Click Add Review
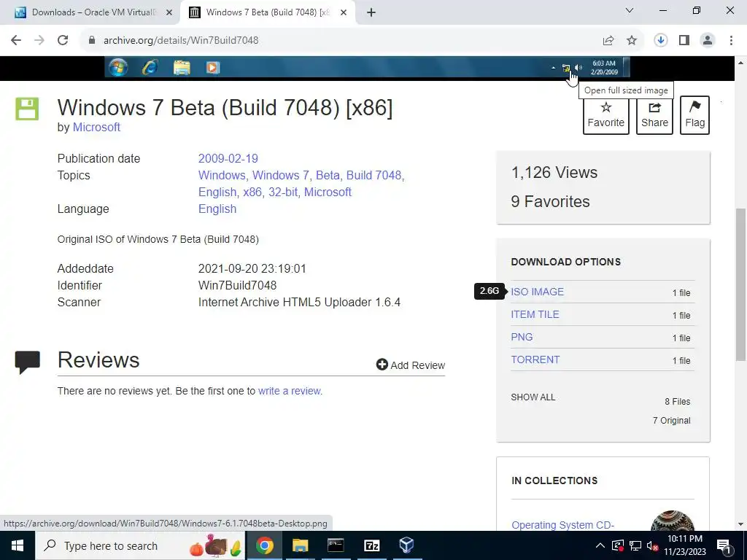Image resolution: width=747 pixels, height=560 pixels. pyautogui.click(x=411, y=365)
